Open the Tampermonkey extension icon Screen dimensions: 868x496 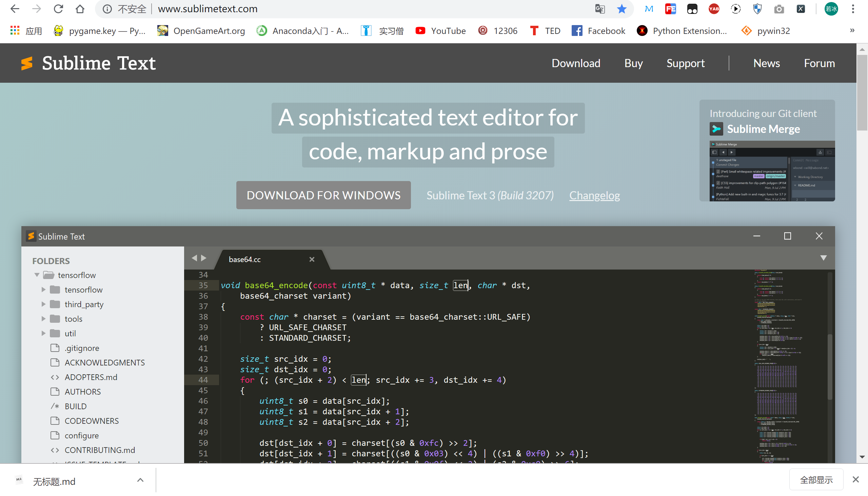(x=692, y=9)
